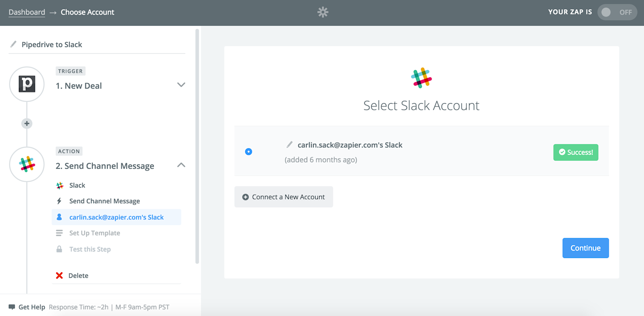644x316 pixels.
Task: Click Connect a New Account button
Action: pyautogui.click(x=283, y=197)
